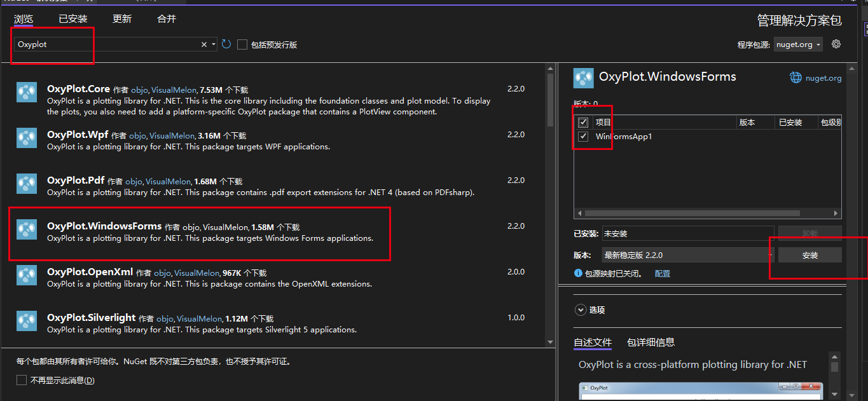Toggle 包括预发行版 checkbox
The width and height of the screenshot is (868, 401).
242,44
